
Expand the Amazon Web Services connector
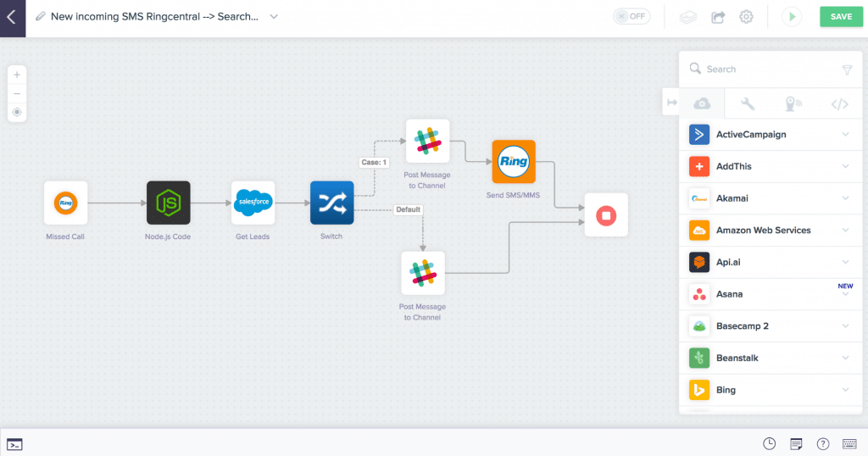click(845, 231)
